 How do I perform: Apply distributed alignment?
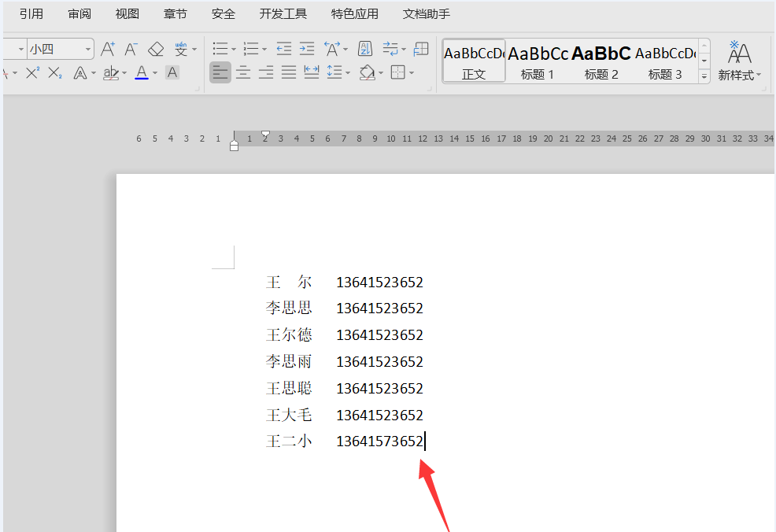point(312,72)
